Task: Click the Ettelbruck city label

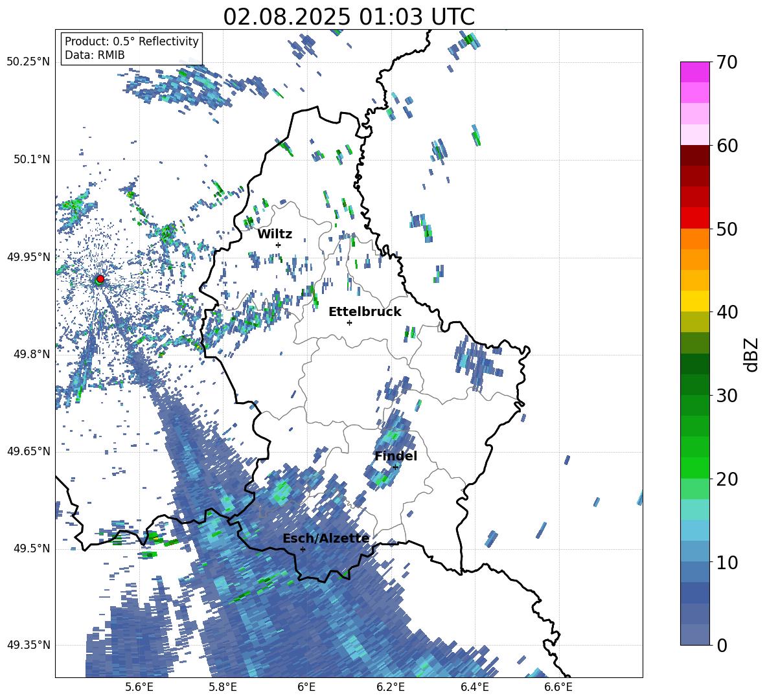Action: click(x=365, y=312)
